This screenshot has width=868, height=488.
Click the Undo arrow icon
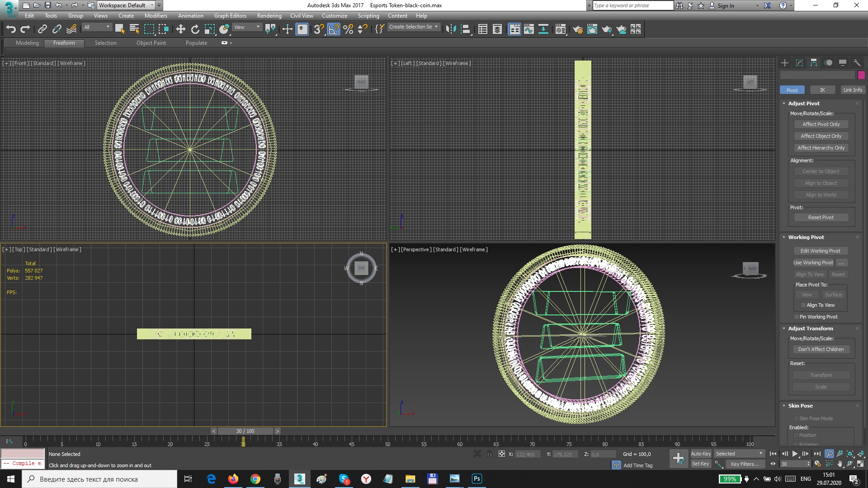(11, 29)
